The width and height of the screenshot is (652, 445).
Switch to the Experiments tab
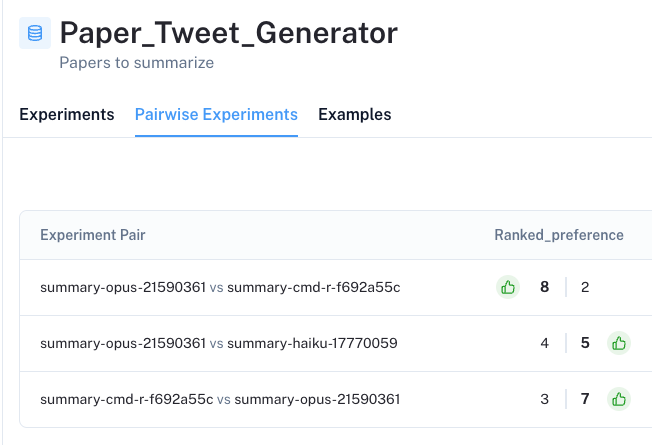67,114
